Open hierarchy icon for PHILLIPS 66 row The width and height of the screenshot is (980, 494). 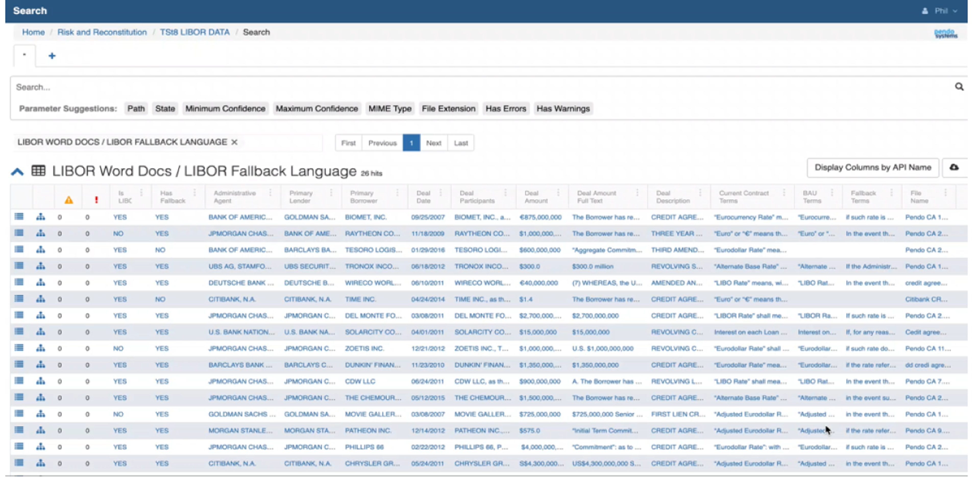pyautogui.click(x=40, y=447)
